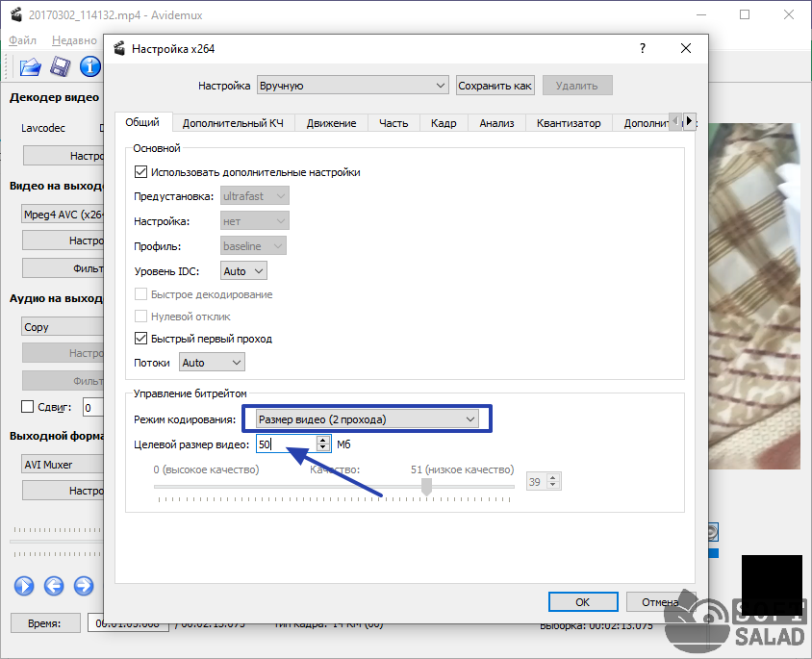812x659 pixels.
Task: Click the video preview in main window
Action: click(x=754, y=296)
